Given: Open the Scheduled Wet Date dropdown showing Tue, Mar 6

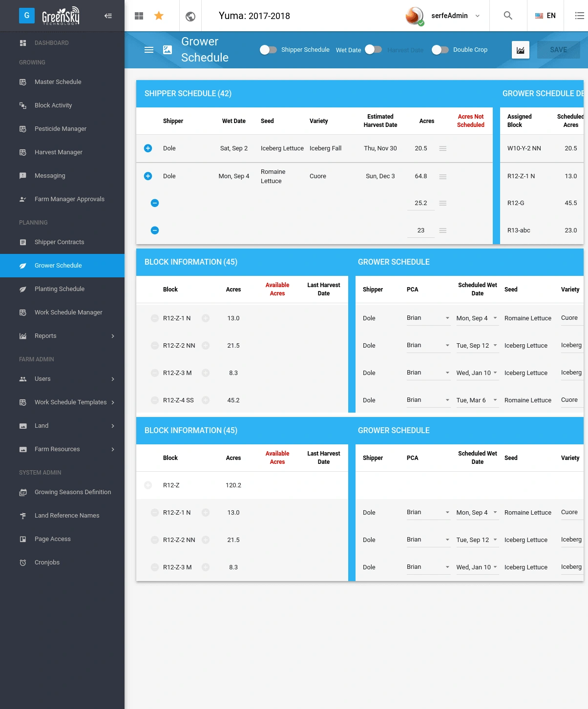Looking at the screenshot, I should coord(477,400).
